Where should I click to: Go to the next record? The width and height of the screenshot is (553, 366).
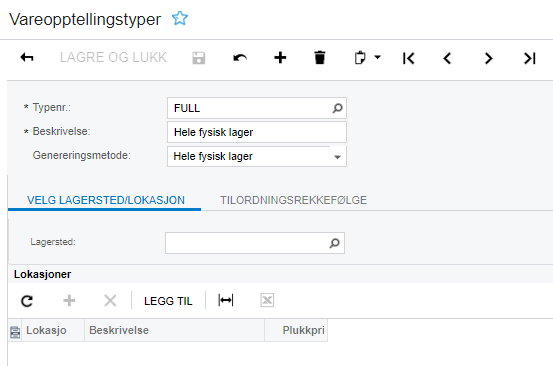point(488,58)
